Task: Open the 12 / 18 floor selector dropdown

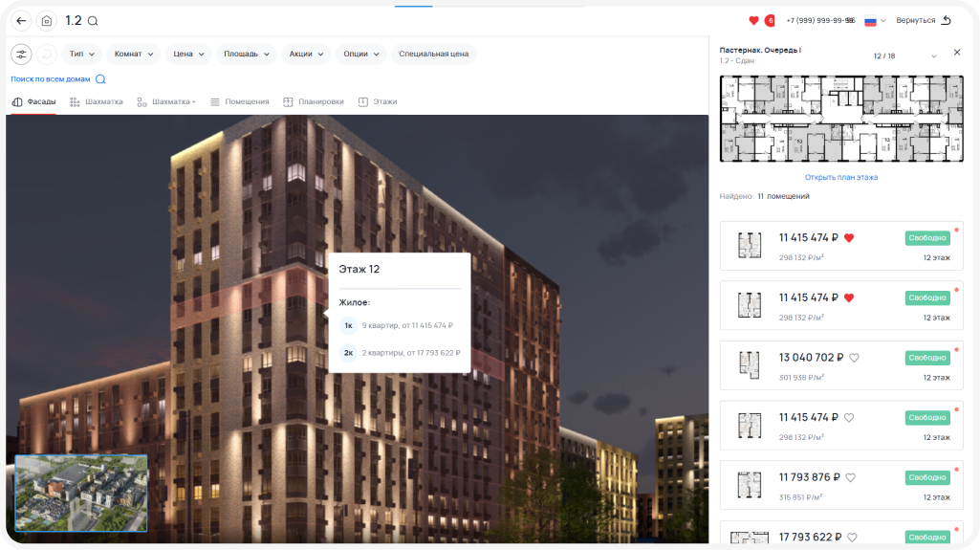Action: pos(905,56)
